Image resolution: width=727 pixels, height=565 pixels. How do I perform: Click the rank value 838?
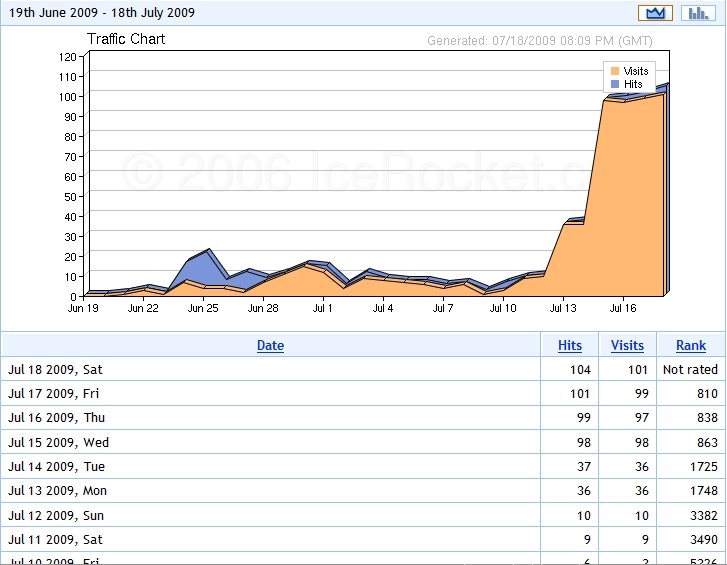708,418
